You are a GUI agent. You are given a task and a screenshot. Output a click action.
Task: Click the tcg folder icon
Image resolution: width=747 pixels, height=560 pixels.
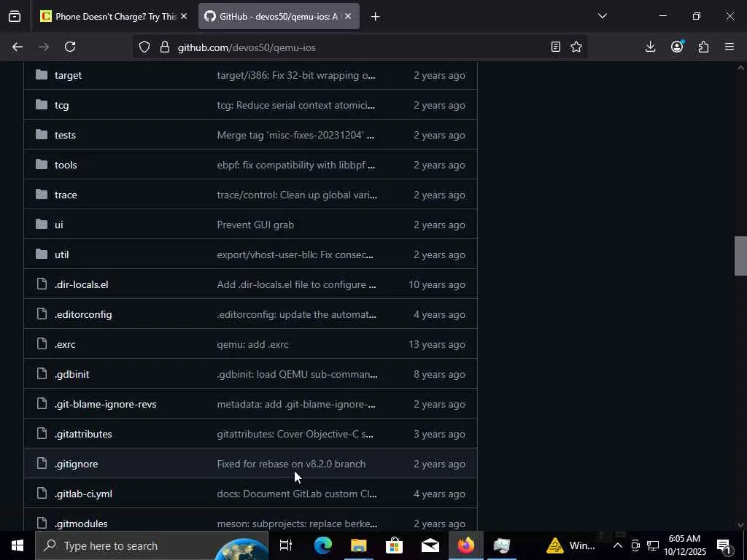coord(42,105)
